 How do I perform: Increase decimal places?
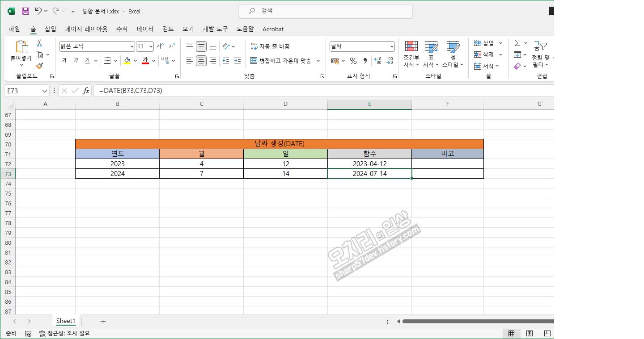click(x=377, y=61)
